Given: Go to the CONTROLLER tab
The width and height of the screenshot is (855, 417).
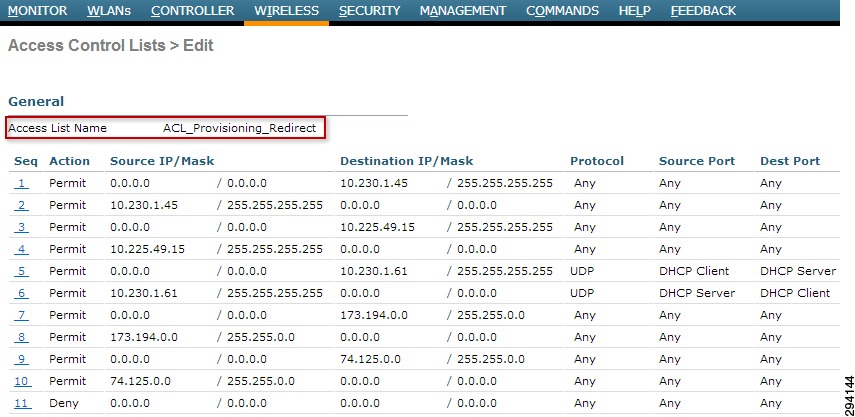Looking at the screenshot, I should pyautogui.click(x=192, y=10).
